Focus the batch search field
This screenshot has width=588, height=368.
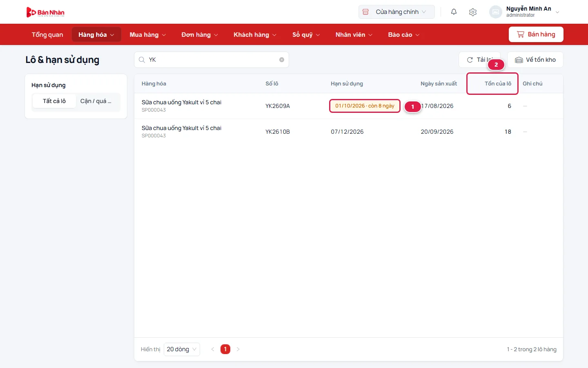point(212,60)
